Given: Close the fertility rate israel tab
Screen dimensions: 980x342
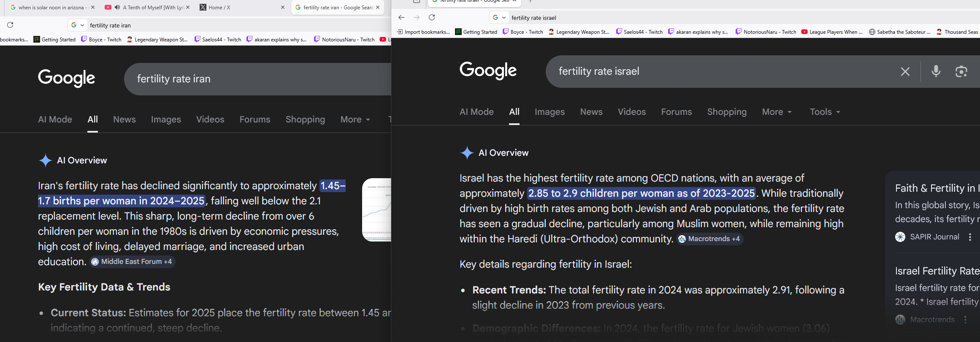Looking at the screenshot, I should coord(514,1).
